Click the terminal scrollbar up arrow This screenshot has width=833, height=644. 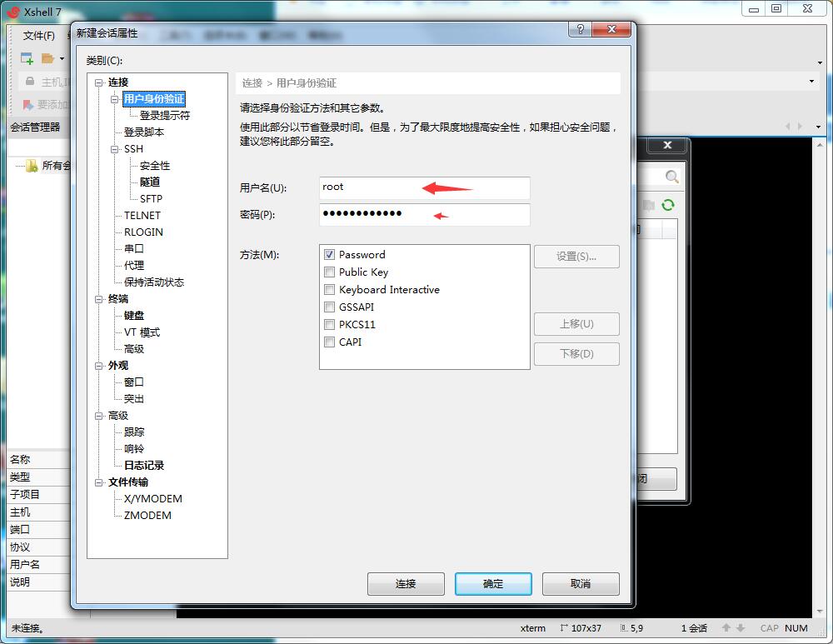(x=820, y=144)
